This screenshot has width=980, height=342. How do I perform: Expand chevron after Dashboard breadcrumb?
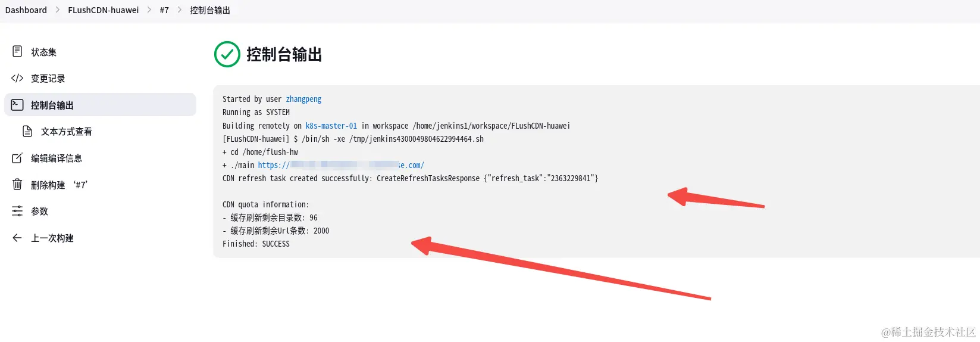pyautogui.click(x=58, y=10)
